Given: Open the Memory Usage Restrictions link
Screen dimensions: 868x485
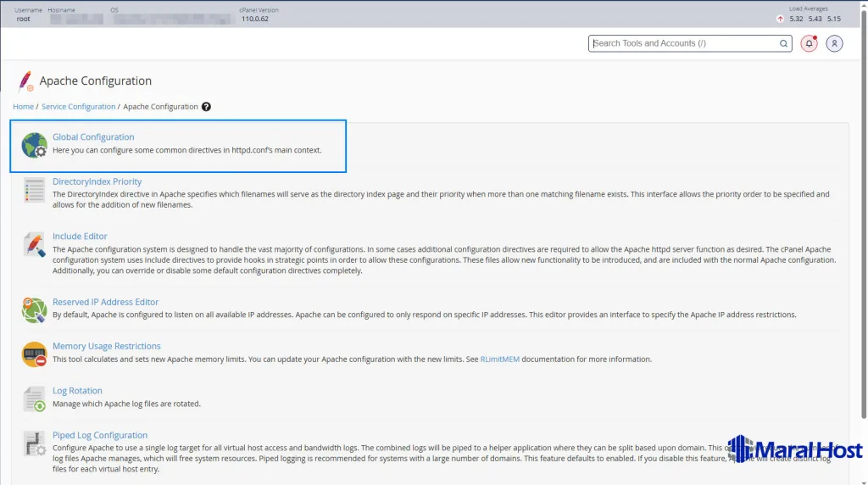Looking at the screenshot, I should [106, 346].
